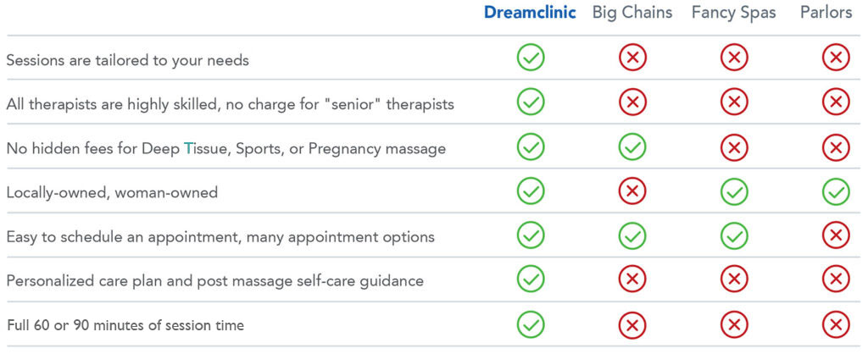The image size is (868, 354).
Task: Click "Sessions are tailored to your needs" text
Action: click(127, 60)
